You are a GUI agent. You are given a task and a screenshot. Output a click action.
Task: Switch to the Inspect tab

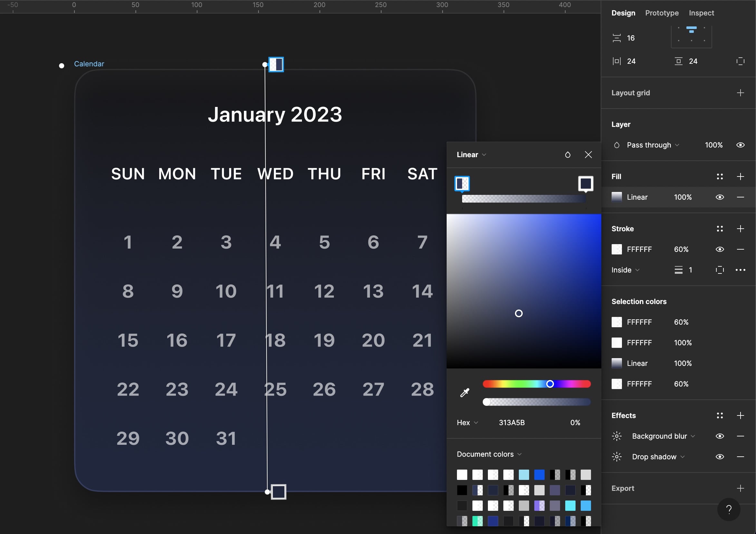pos(701,13)
